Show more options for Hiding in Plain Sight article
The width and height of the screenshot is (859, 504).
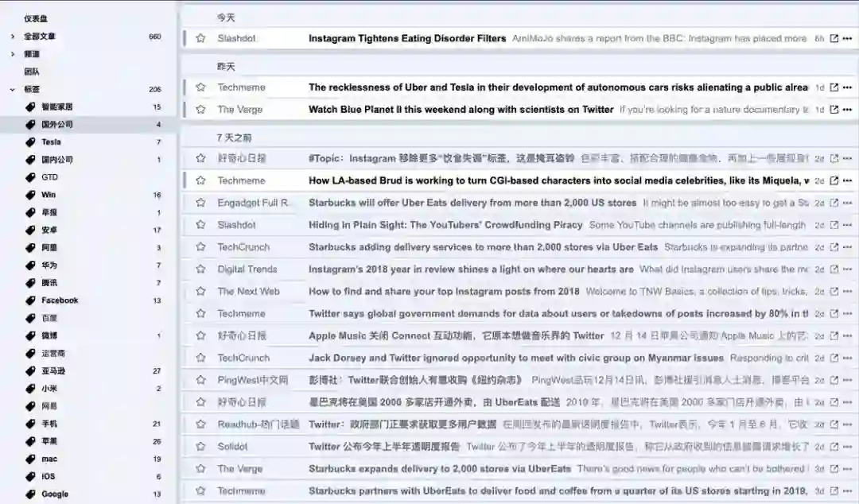click(x=848, y=225)
